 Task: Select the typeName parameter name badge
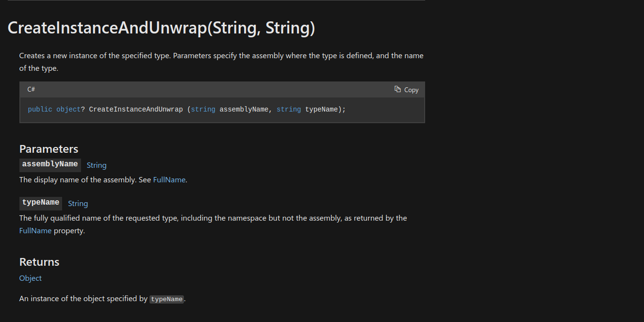point(41,203)
